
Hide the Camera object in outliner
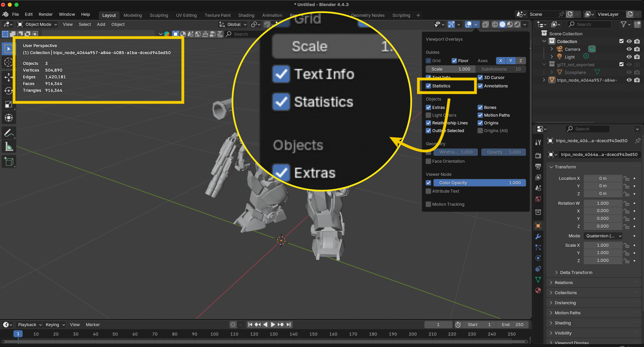[x=629, y=49]
